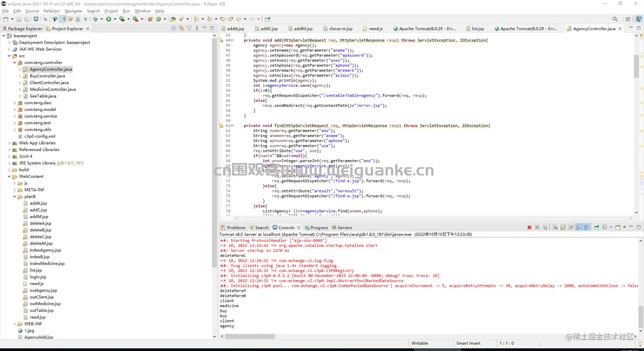
Task: Open the Refactor menu
Action: coord(52,11)
